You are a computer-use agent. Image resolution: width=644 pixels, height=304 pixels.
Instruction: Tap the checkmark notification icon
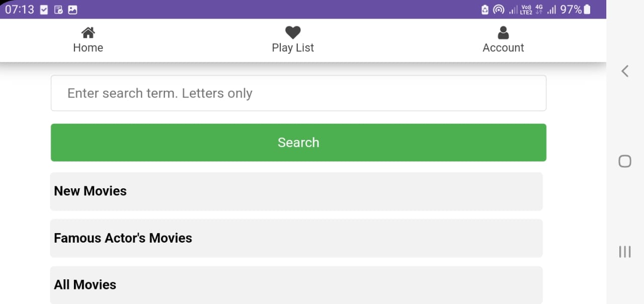(x=44, y=10)
